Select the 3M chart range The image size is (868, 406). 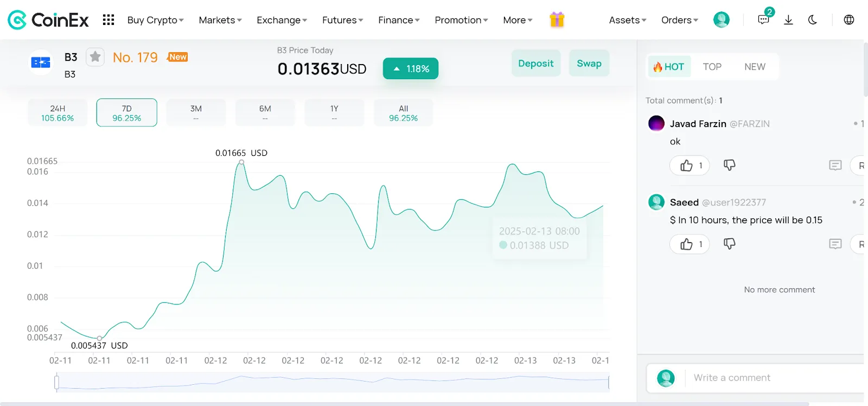coord(196,112)
